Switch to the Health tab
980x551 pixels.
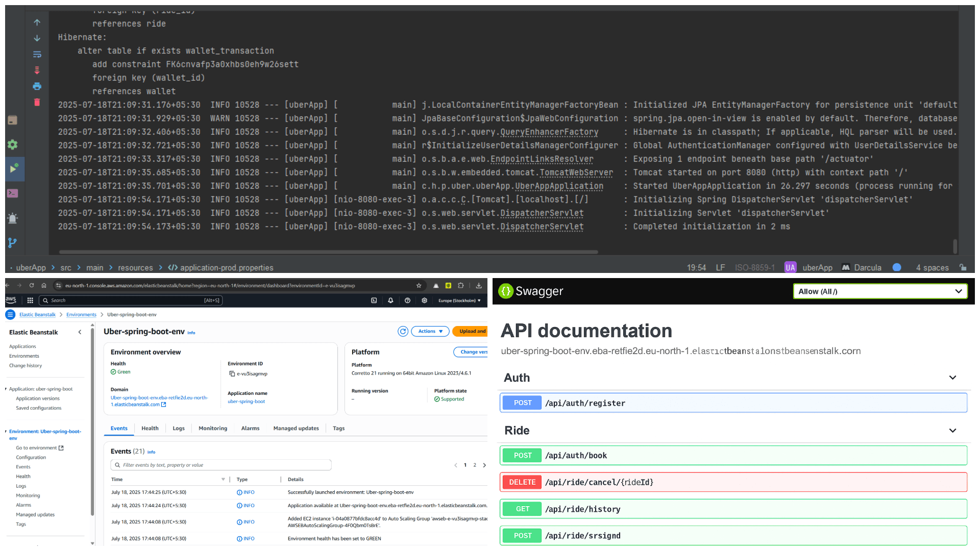(x=150, y=429)
